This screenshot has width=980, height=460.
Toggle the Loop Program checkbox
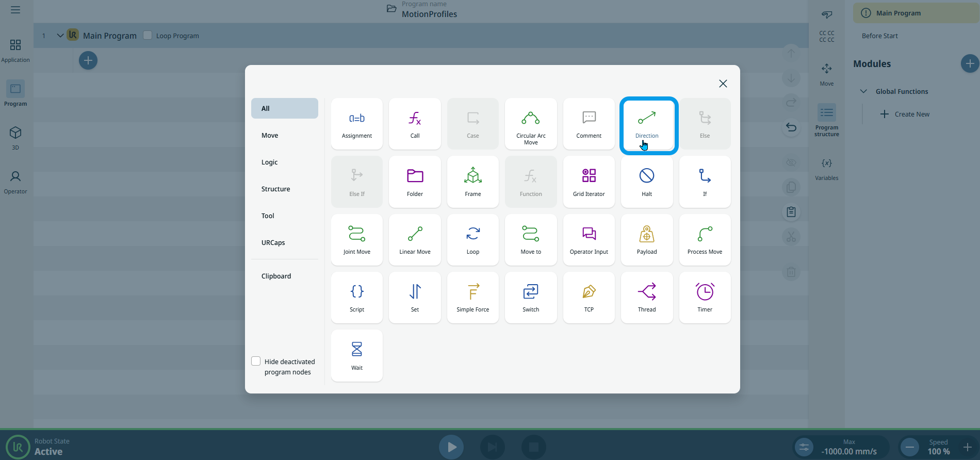148,35
